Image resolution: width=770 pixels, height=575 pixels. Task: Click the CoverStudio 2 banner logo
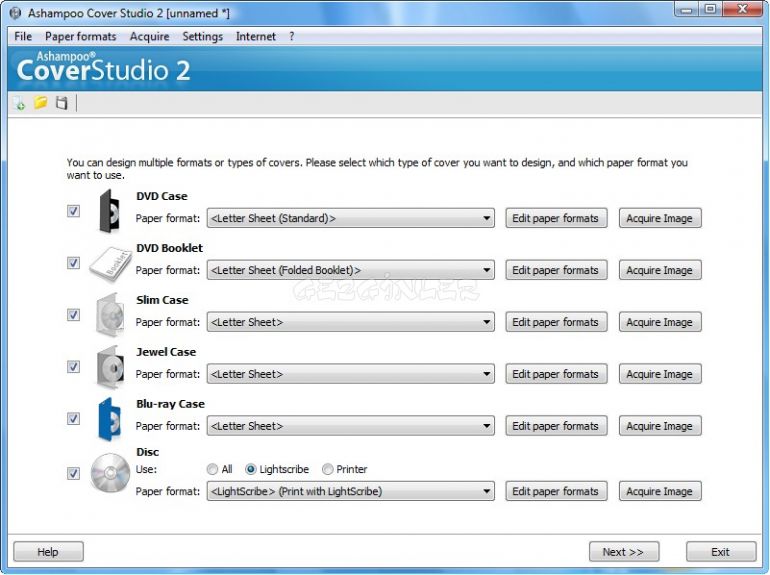click(103, 67)
